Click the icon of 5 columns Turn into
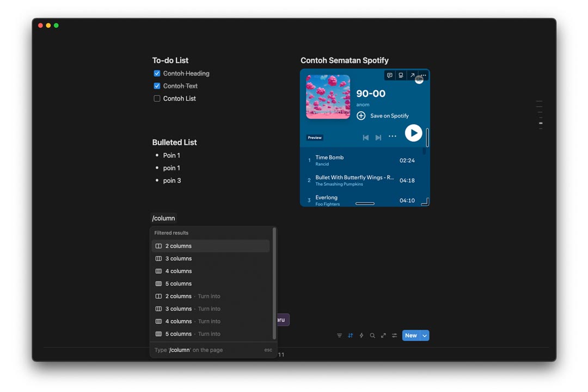This screenshot has width=588, height=392. click(x=158, y=334)
